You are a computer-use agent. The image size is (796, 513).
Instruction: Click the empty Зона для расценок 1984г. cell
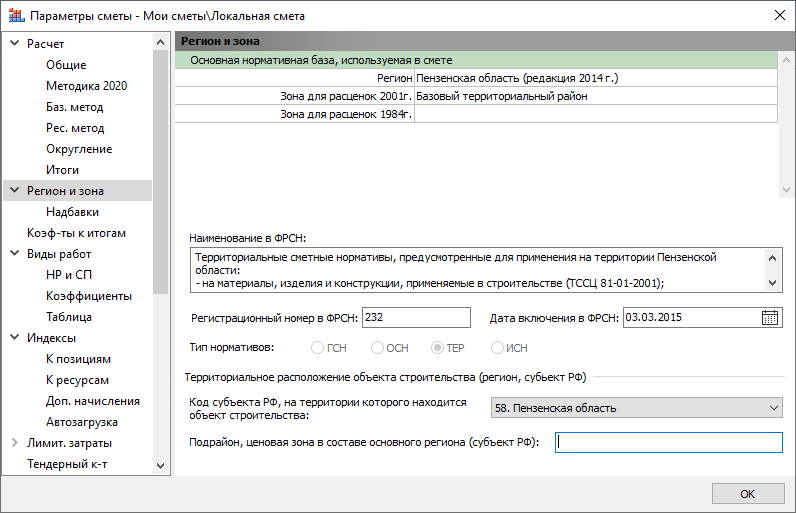[x=595, y=114]
